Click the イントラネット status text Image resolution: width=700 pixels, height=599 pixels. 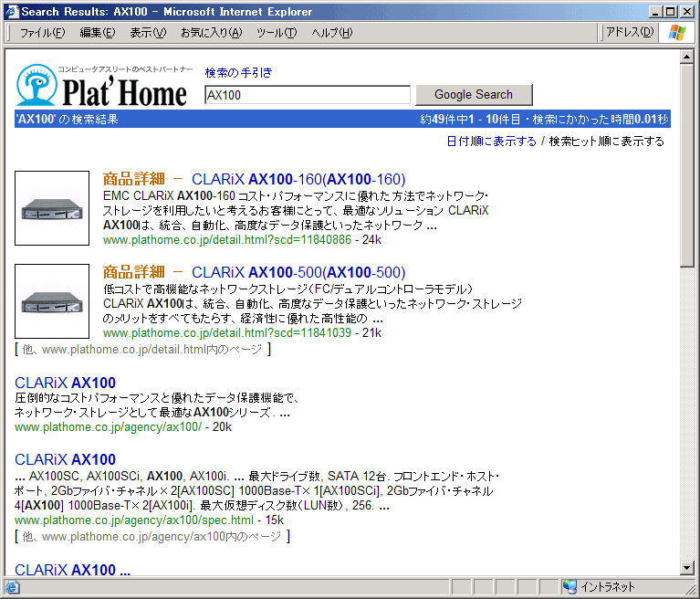click(608, 586)
